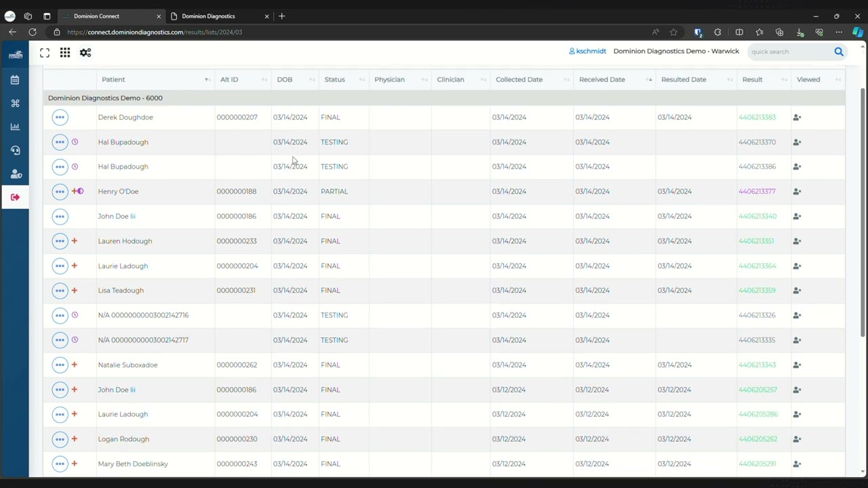
Task: Sort by the Collected Date column header
Action: click(x=519, y=79)
